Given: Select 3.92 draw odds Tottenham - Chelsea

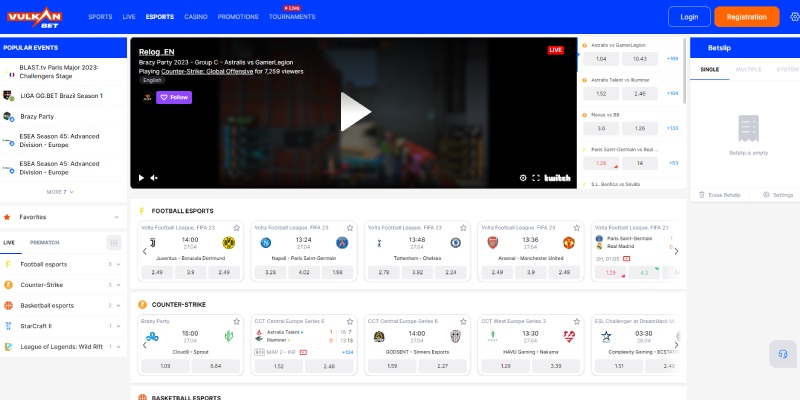Looking at the screenshot, I should click(417, 272).
